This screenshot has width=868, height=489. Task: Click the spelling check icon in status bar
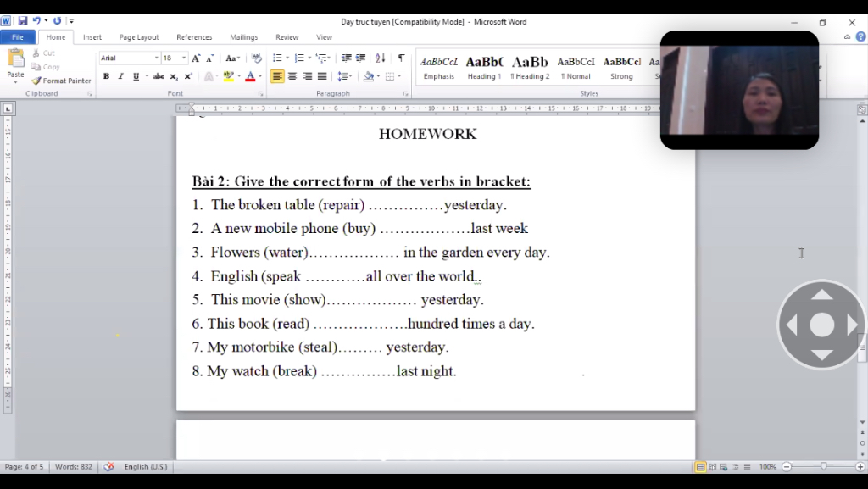[109, 467]
